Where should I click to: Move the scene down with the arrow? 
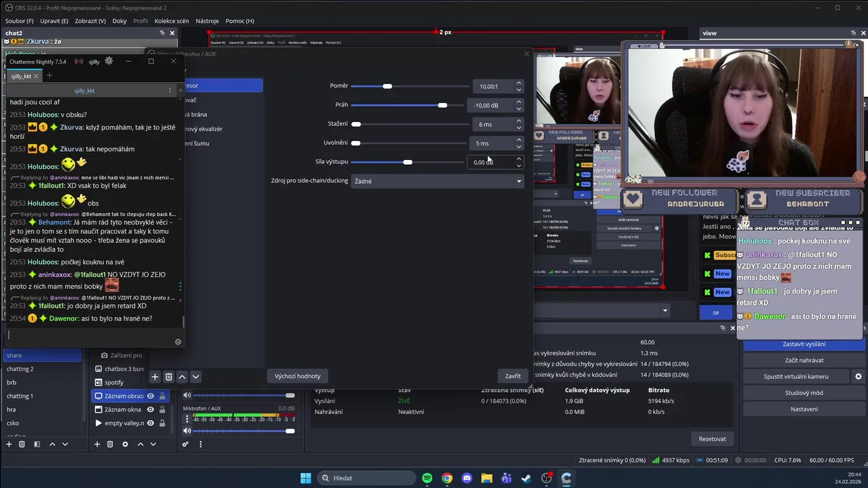click(65, 444)
